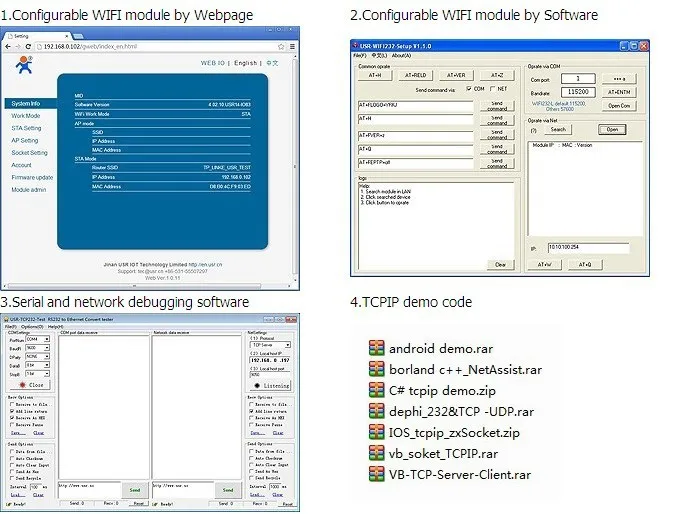Click the Listening button in NetSettings
Image resolution: width=699 pixels, height=514 pixels.
tap(270, 386)
